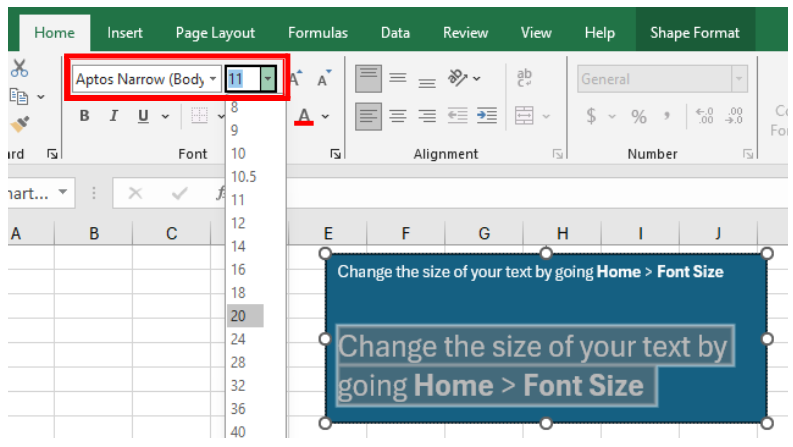793x447 pixels.
Task: Apply Percent Style number format
Action: (639, 116)
